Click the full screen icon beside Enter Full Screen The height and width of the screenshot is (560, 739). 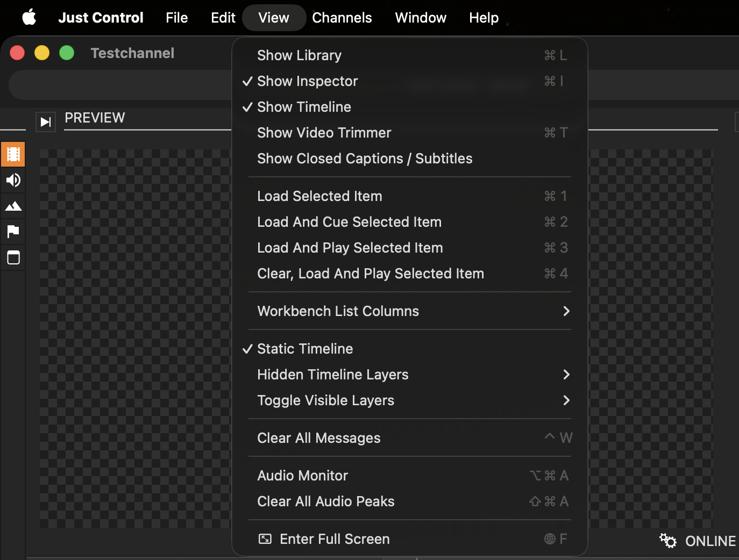coord(265,539)
